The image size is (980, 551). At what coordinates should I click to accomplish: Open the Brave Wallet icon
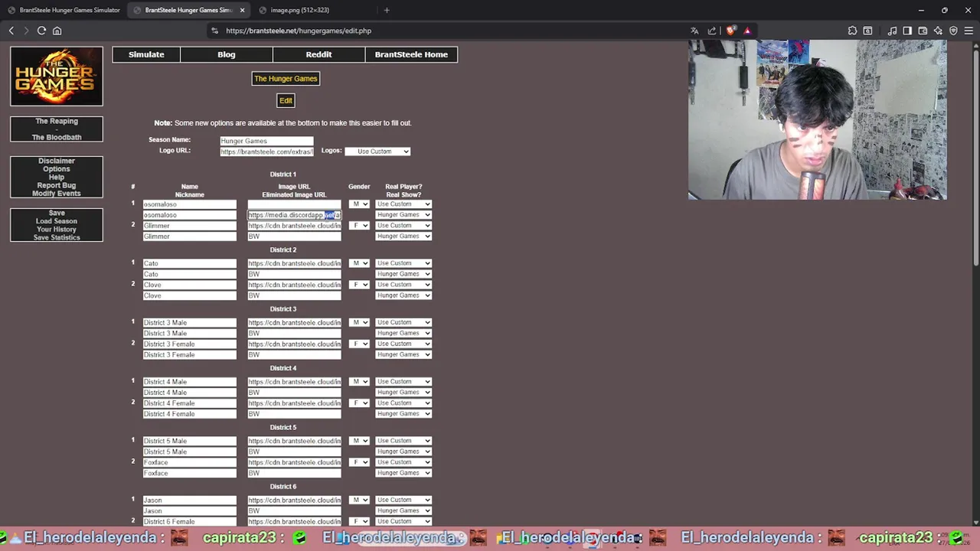[923, 31]
